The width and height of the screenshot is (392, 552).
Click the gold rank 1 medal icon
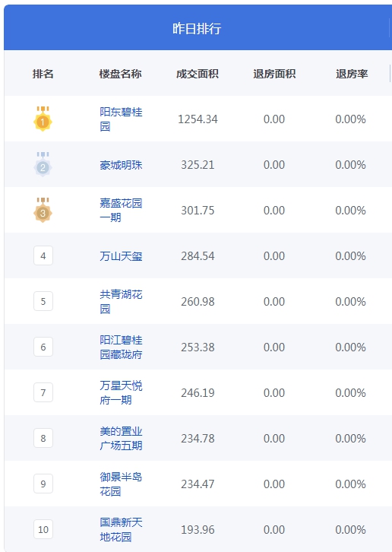[x=43, y=119]
